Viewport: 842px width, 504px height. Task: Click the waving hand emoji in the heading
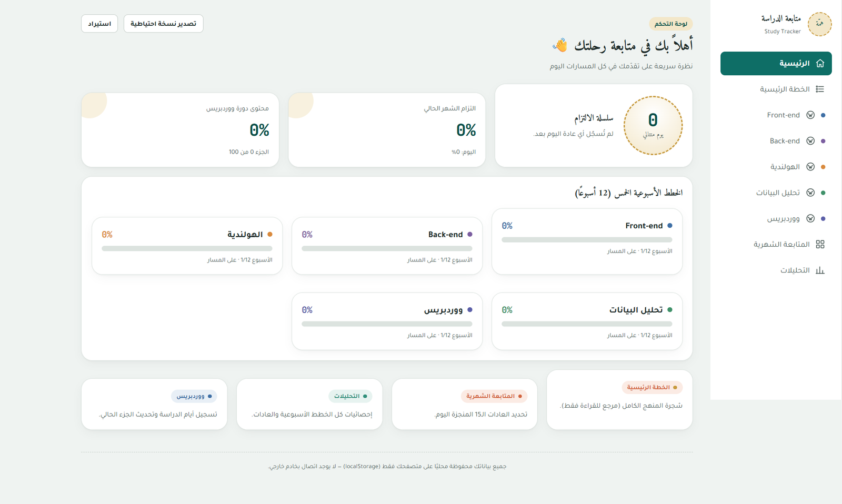560,45
